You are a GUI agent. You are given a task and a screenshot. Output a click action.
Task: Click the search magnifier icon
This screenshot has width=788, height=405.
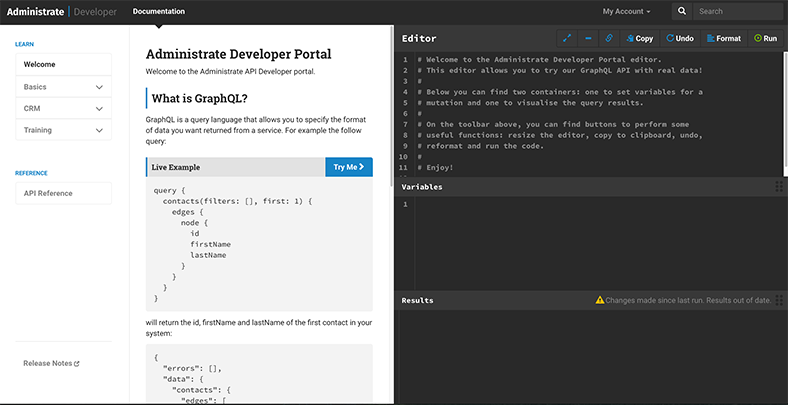click(681, 11)
